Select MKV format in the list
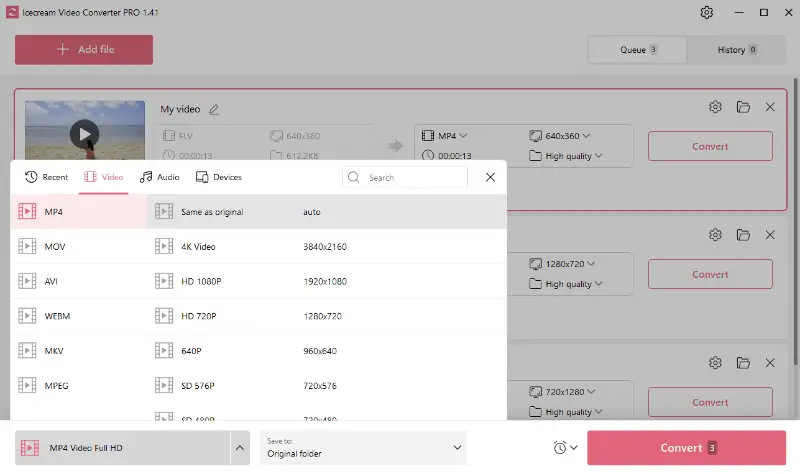Image resolution: width=800 pixels, height=474 pixels. pyautogui.click(x=79, y=351)
